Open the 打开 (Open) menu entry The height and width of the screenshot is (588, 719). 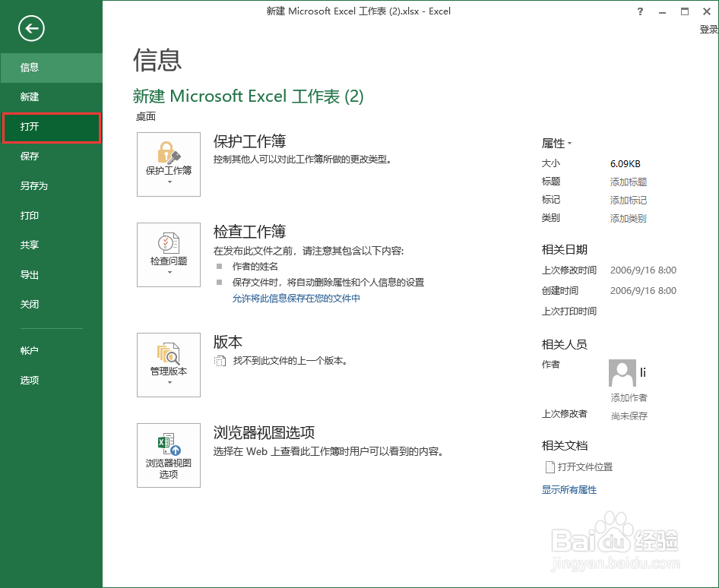point(30,126)
